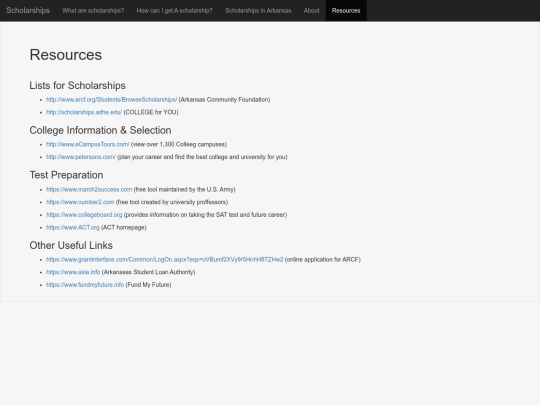540x405 pixels.
Task: Go to What are scholarships? page
Action: [x=93, y=11]
